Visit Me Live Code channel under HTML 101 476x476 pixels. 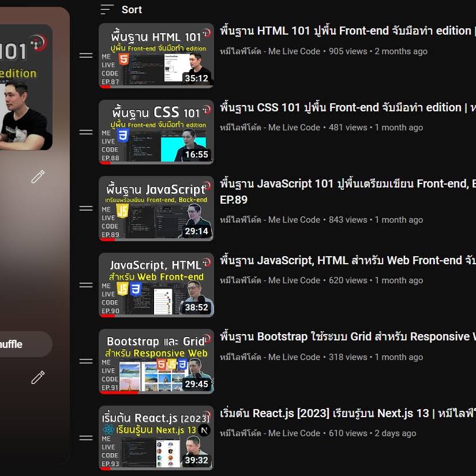click(x=270, y=51)
